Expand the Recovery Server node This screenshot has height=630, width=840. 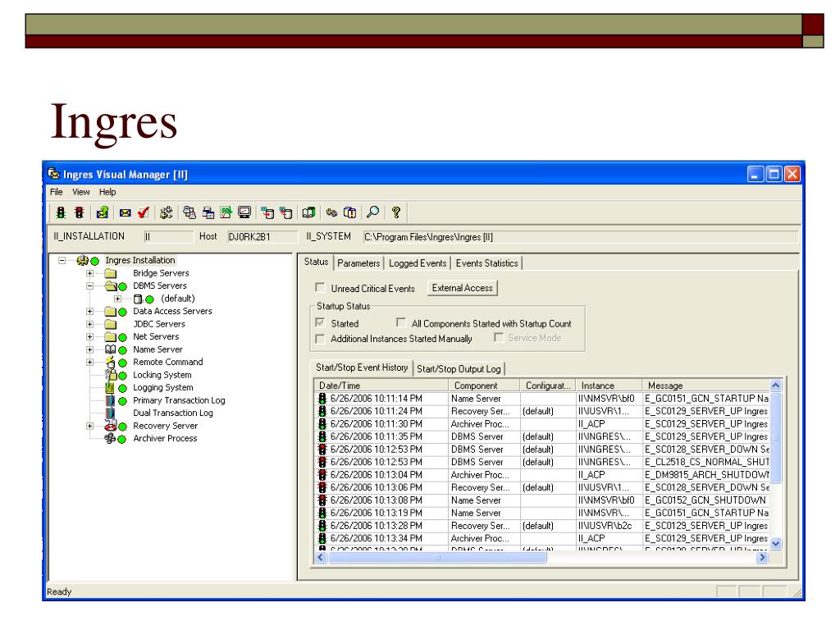[x=90, y=426]
